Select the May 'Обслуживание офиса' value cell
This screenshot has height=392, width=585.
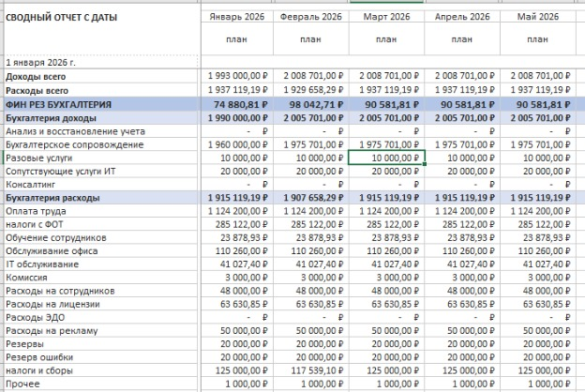point(537,251)
